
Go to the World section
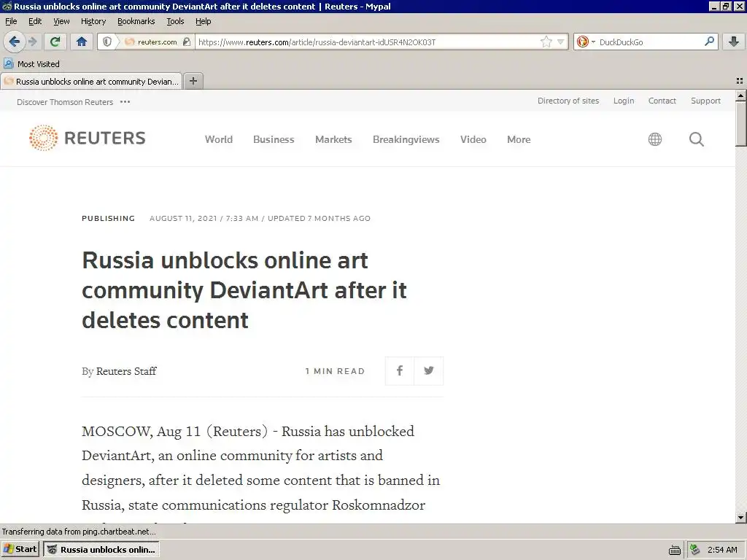[219, 139]
